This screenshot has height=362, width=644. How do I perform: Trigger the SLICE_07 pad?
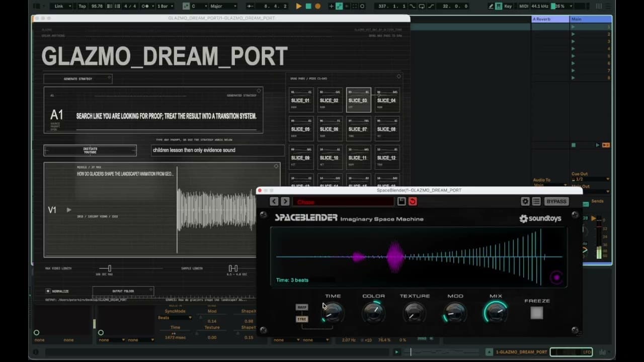pyautogui.click(x=358, y=129)
